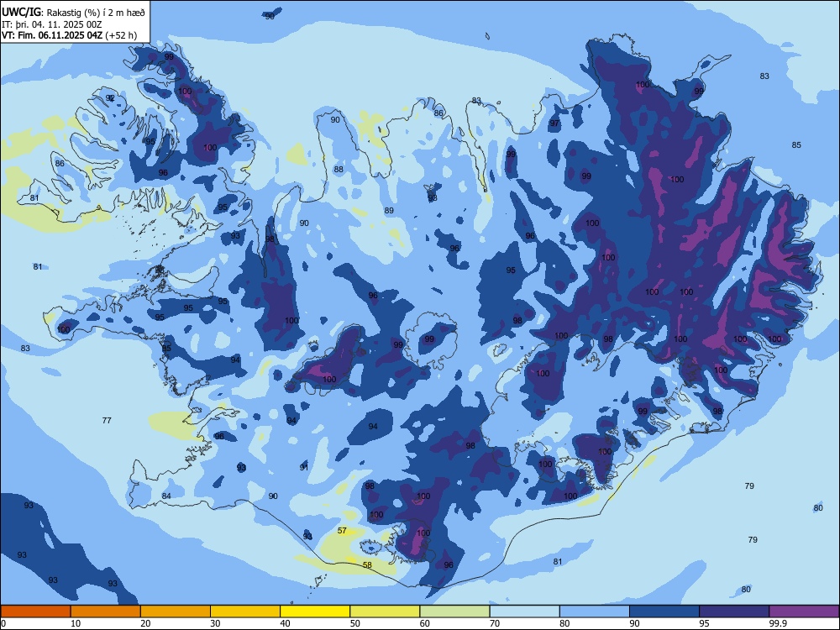Select the "60" legend tick label
Screen dimensions: 840x630
[x=425, y=623]
